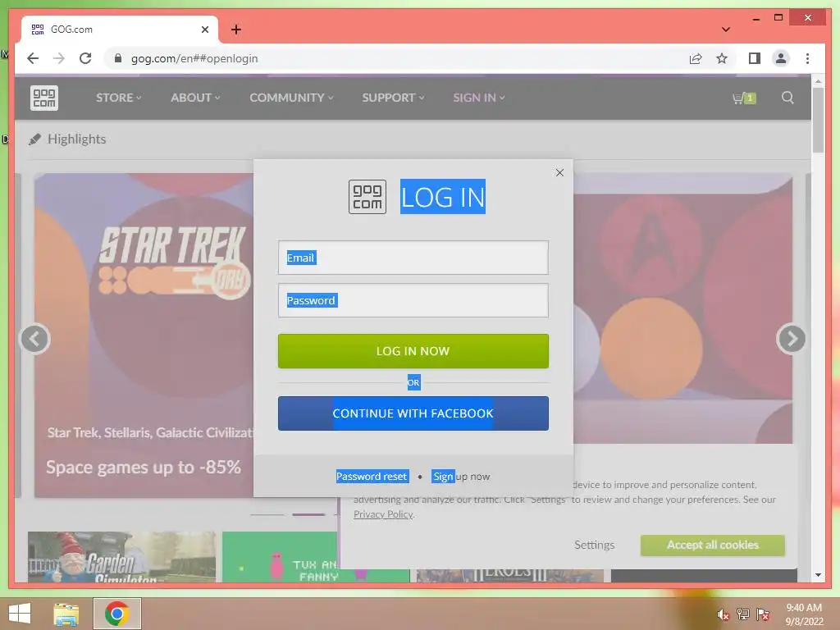Open a new browser tab
Image resolution: width=840 pixels, height=630 pixels.
pyautogui.click(x=236, y=30)
